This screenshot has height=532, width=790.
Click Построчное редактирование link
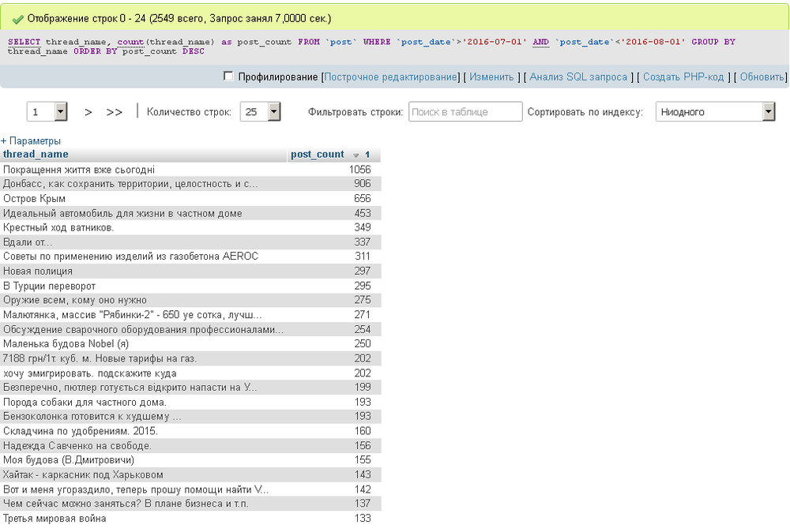click(x=391, y=77)
